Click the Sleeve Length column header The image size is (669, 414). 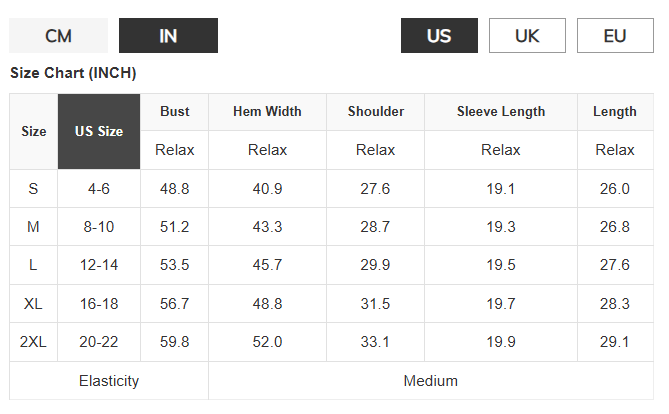coord(501,112)
